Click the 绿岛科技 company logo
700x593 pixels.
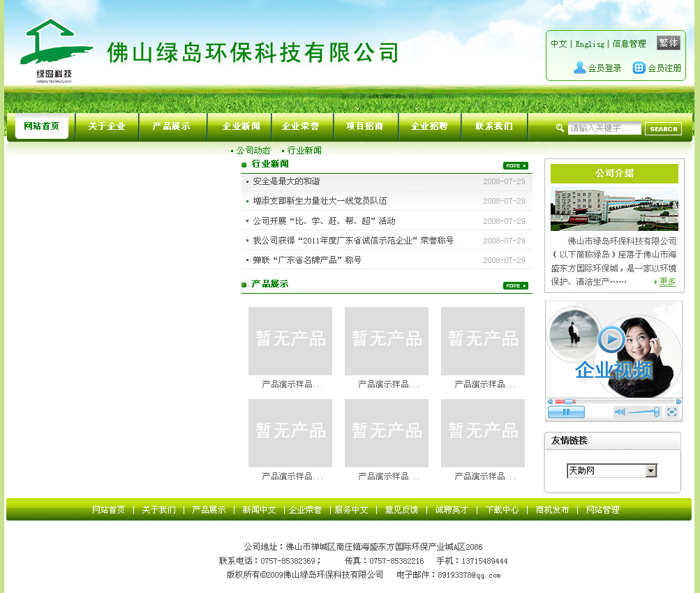pos(55,52)
